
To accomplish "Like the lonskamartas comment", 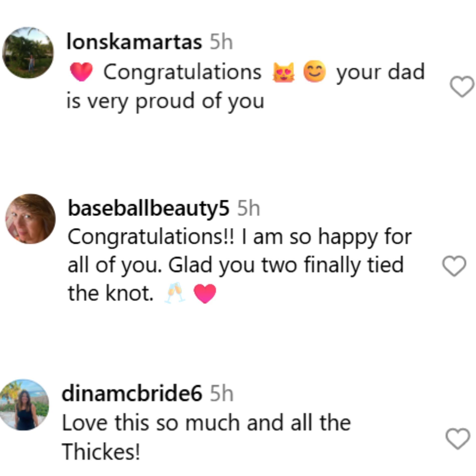I will point(462,87).
